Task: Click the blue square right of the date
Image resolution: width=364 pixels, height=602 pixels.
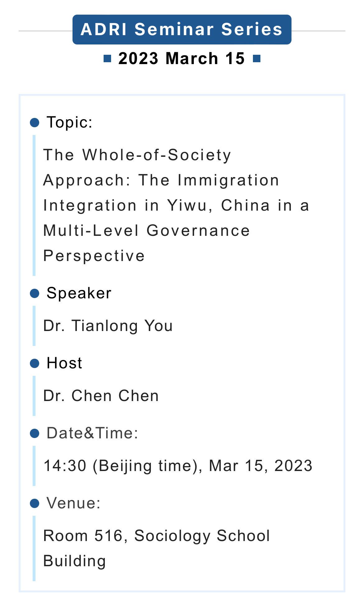Action: point(256,58)
